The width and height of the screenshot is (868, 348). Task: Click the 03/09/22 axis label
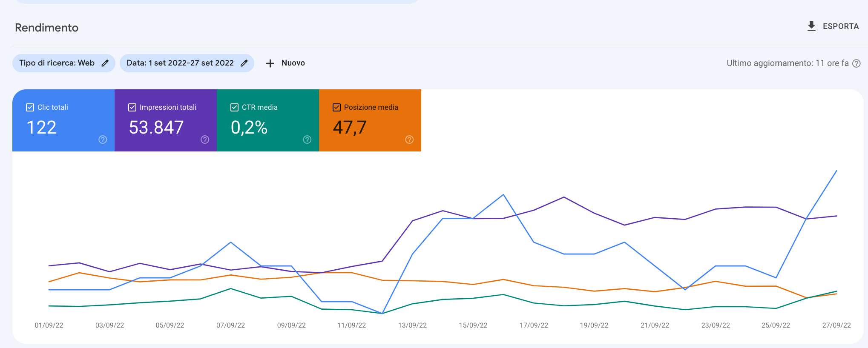pos(109,325)
